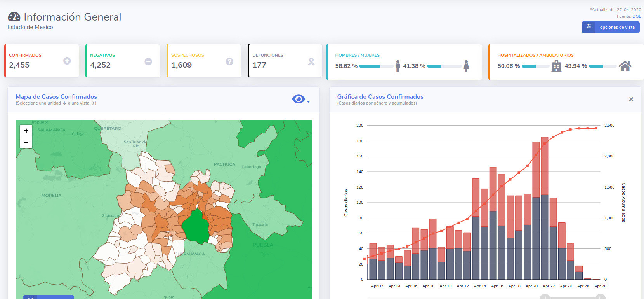The height and width of the screenshot is (299, 644).
Task: Click the 58.62 % hombres value
Action: tap(346, 66)
